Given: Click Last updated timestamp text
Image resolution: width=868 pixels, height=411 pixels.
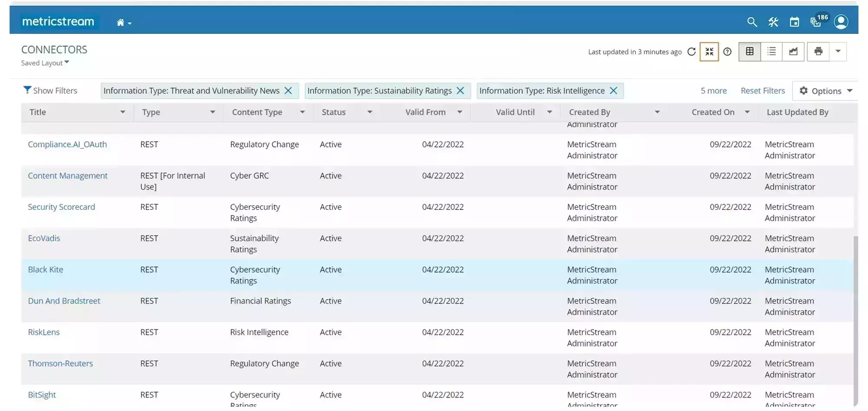Looking at the screenshot, I should tap(635, 52).
